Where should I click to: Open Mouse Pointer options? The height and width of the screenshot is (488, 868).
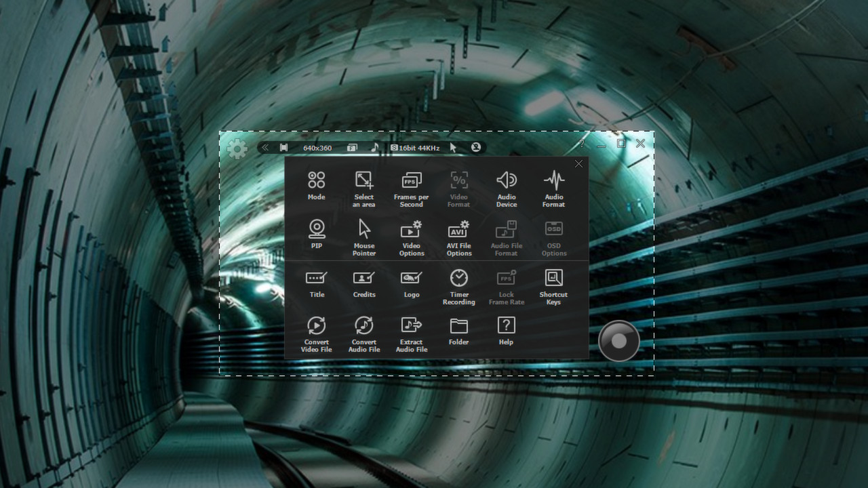coord(363,234)
